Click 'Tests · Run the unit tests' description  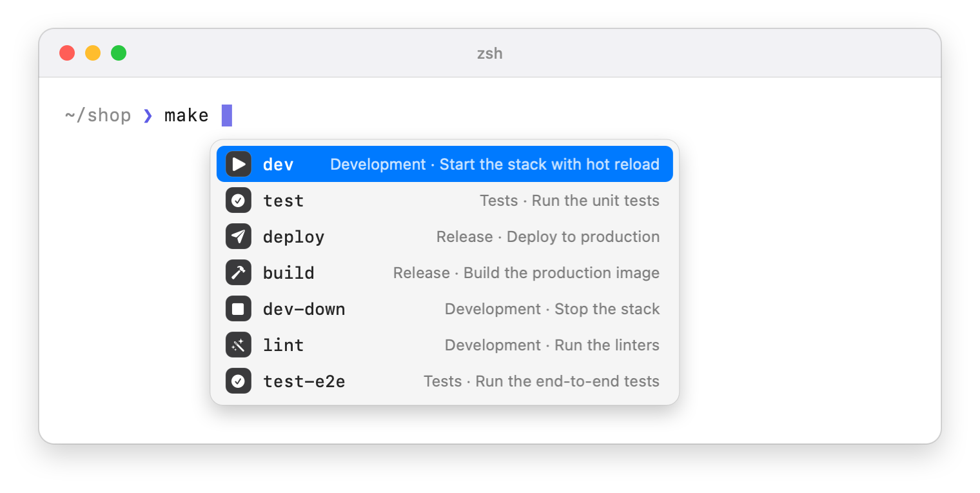pos(570,201)
